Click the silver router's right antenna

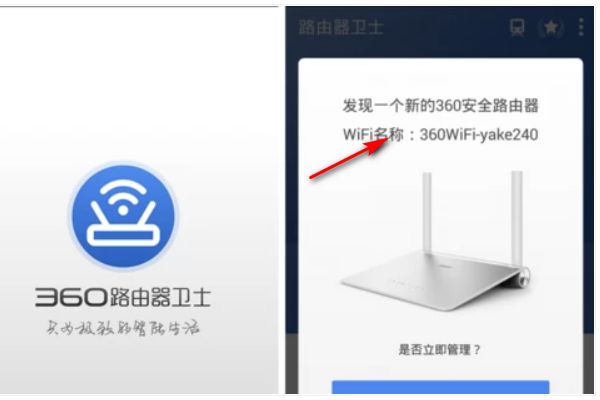517,218
